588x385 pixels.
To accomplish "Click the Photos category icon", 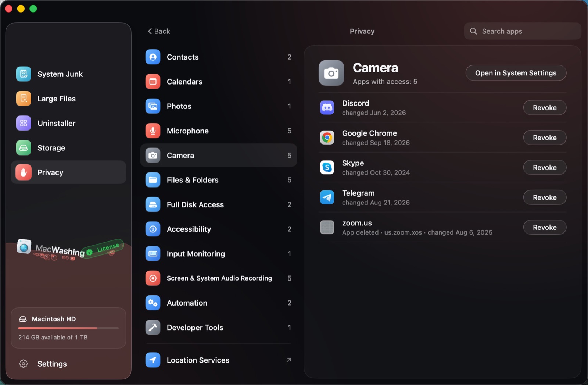I will (153, 106).
